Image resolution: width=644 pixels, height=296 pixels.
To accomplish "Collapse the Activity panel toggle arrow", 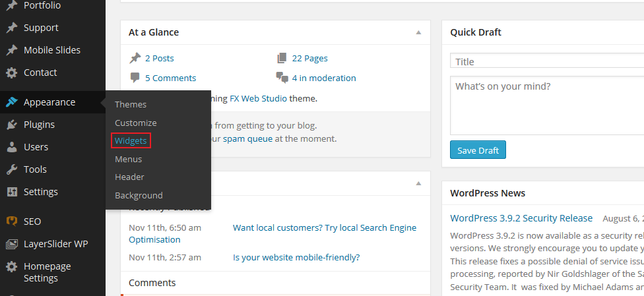I will tap(418, 183).
